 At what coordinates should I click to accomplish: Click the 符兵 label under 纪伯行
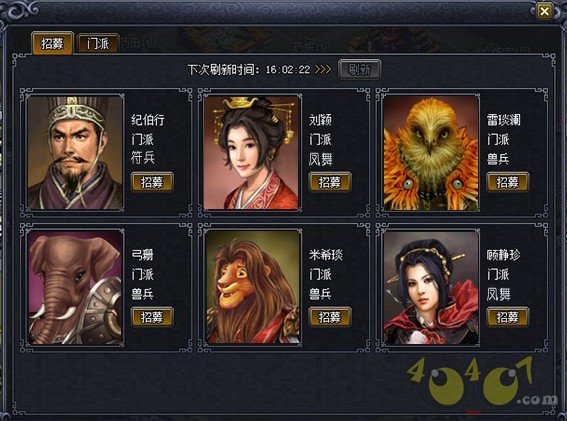click(x=143, y=158)
